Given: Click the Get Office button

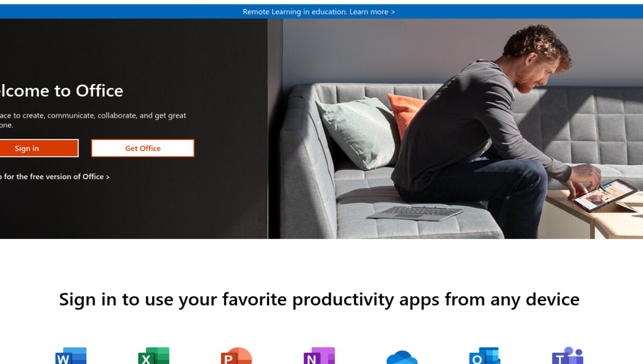Looking at the screenshot, I should [x=143, y=148].
